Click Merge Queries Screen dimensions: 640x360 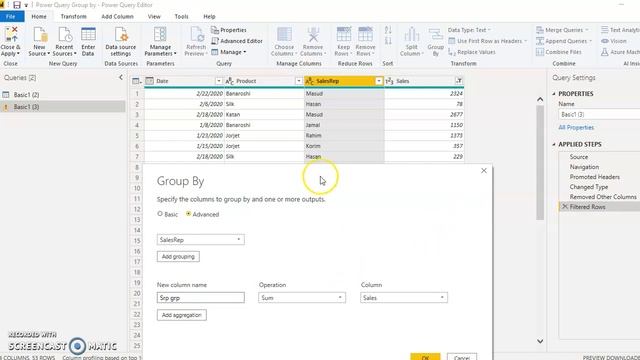[x=562, y=30]
